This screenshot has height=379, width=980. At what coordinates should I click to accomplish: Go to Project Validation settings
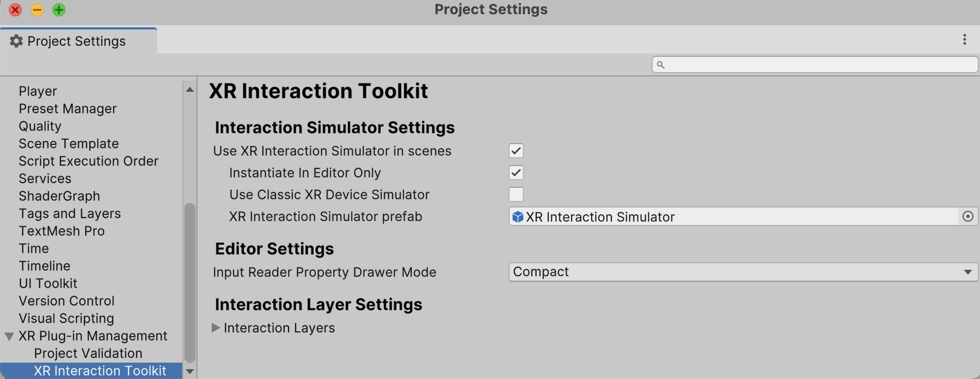(88, 353)
